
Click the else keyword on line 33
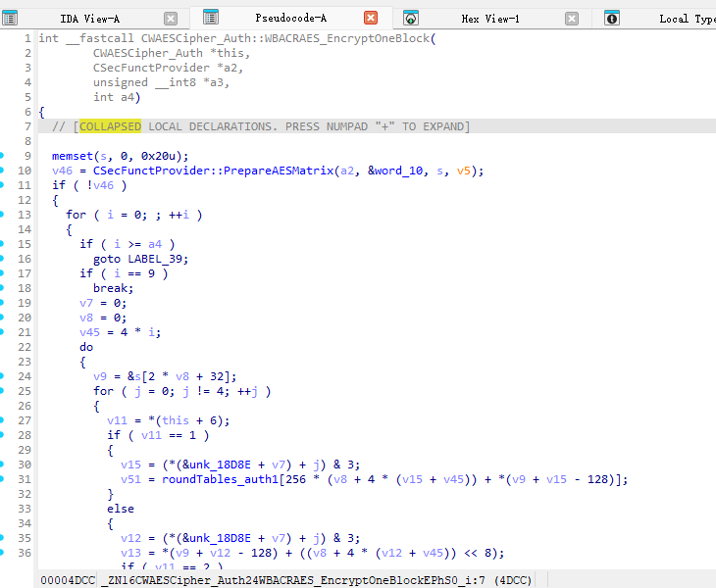[121, 509]
